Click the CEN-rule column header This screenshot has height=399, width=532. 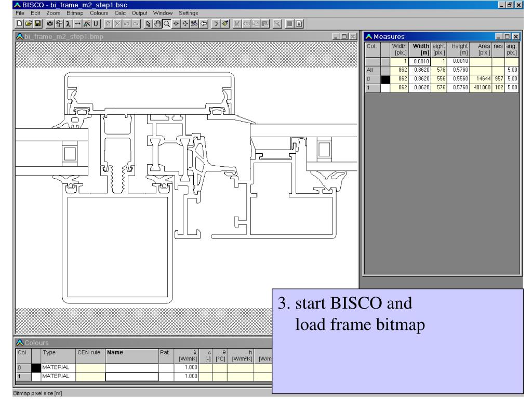point(90,356)
